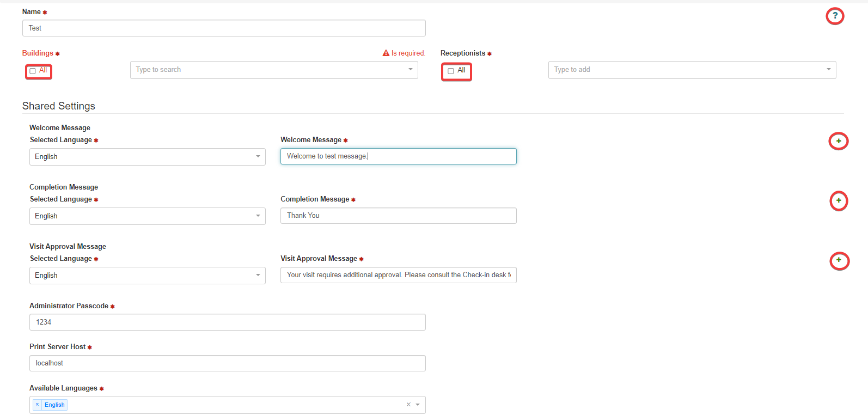Viewport: 868px width, 415px height.
Task: Open the Receptionists Type to add dropdown
Action: click(692, 70)
